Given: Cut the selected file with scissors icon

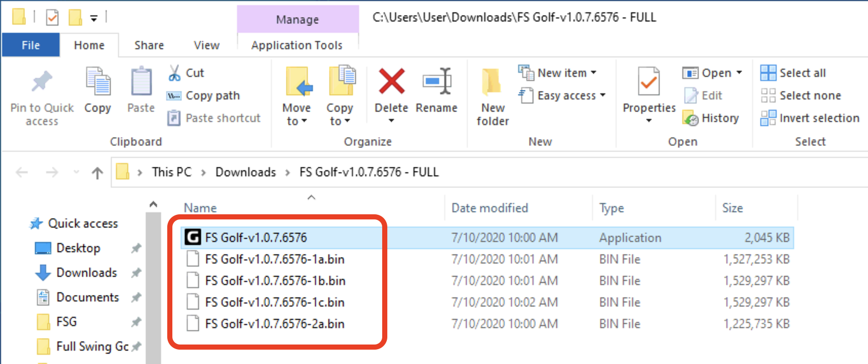Looking at the screenshot, I should (174, 73).
